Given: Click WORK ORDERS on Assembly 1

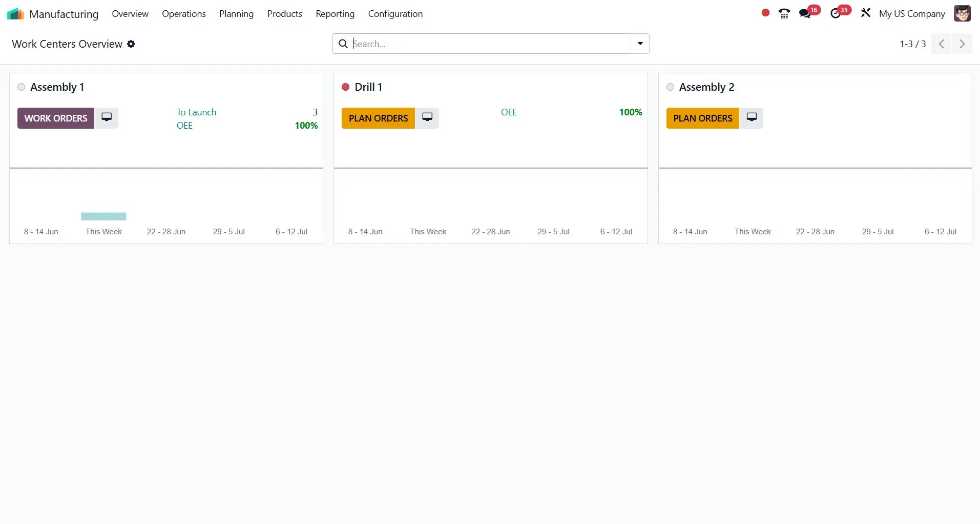Looking at the screenshot, I should coord(56,118).
